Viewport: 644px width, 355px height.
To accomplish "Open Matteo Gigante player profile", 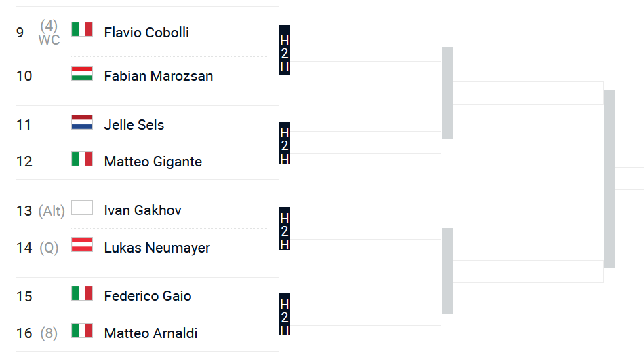I will (153, 162).
